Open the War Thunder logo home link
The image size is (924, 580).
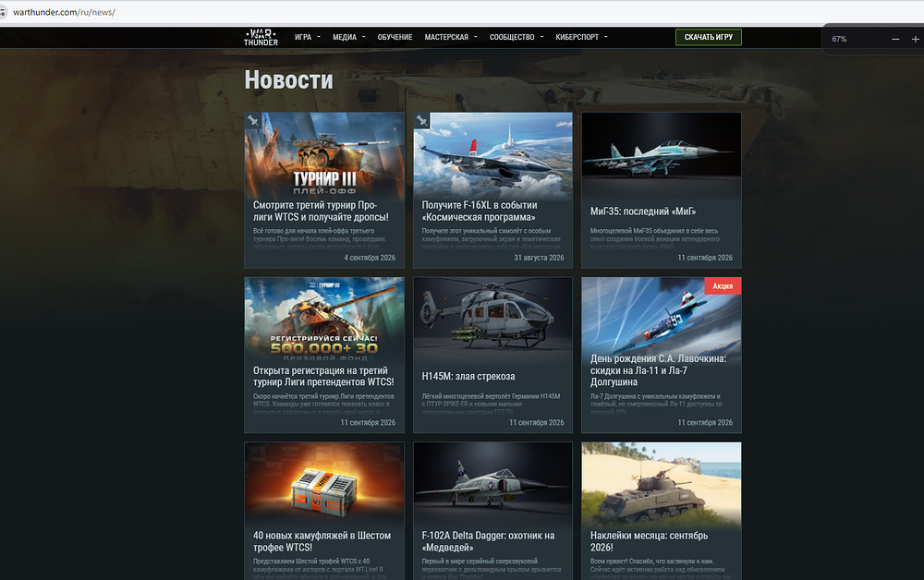(x=261, y=37)
